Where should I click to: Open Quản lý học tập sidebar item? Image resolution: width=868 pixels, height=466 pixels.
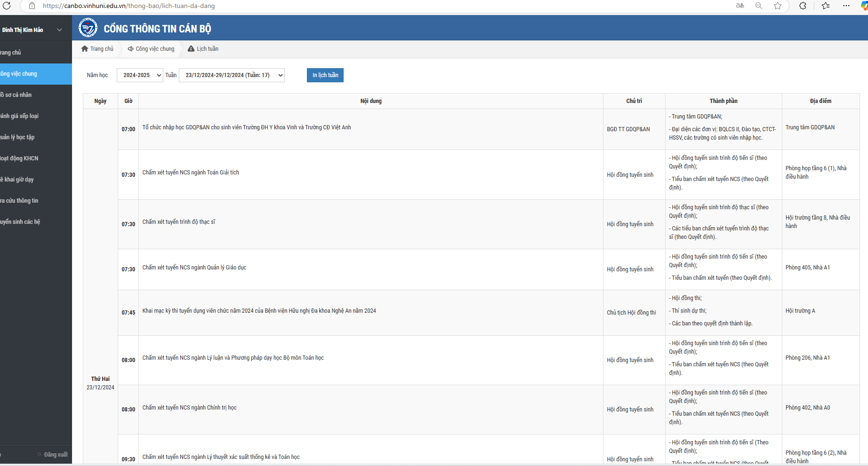(x=36, y=137)
